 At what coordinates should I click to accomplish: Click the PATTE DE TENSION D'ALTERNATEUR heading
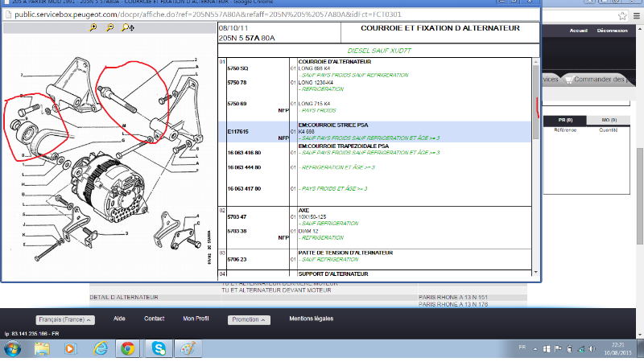(x=345, y=253)
